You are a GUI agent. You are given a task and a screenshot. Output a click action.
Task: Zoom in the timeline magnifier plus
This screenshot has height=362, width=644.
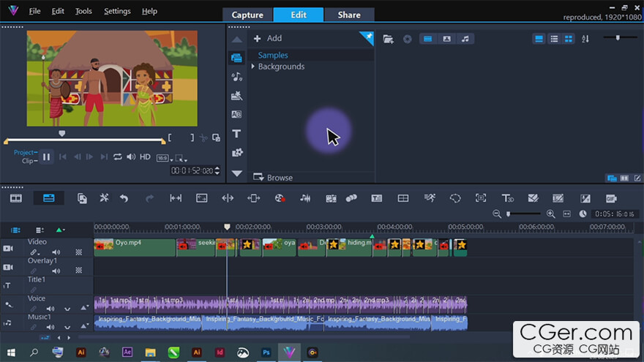coord(551,214)
